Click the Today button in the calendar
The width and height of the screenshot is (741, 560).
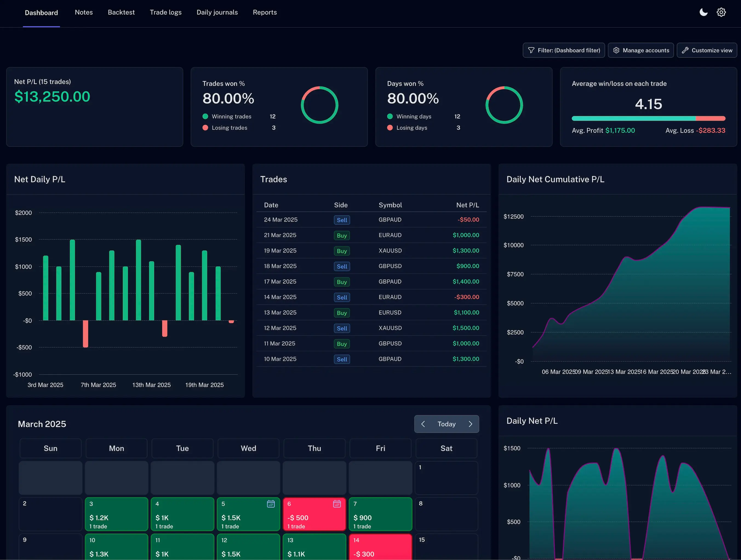[x=447, y=424]
